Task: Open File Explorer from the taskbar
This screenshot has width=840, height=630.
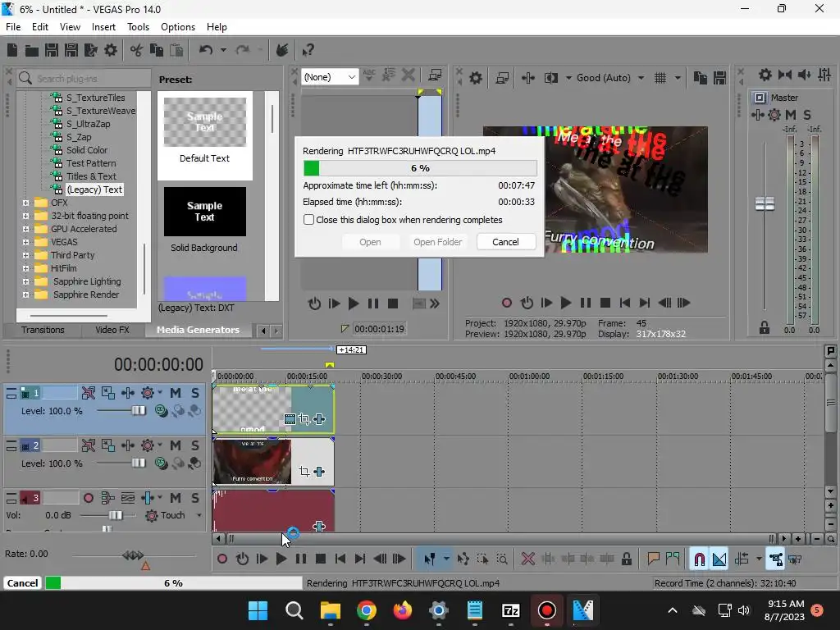Action: (331, 610)
